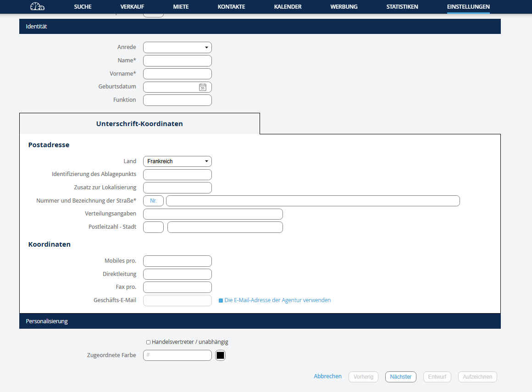Open the STATISTIKEN menu
This screenshot has height=392, width=532.
click(x=402, y=7)
